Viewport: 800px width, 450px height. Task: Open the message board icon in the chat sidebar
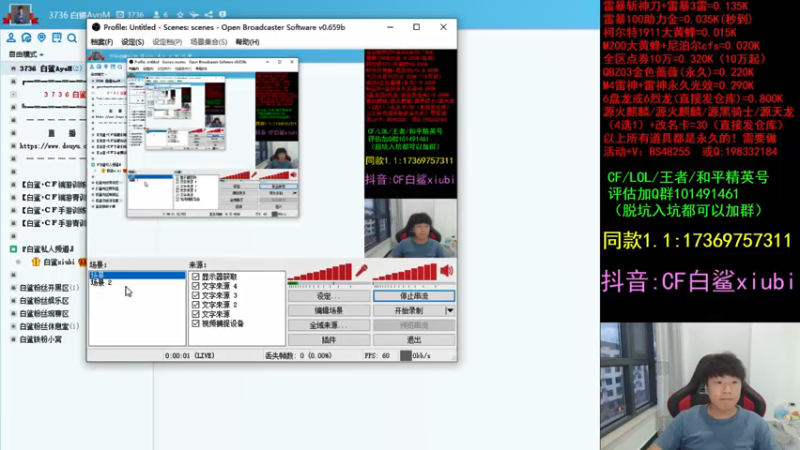pos(57,38)
